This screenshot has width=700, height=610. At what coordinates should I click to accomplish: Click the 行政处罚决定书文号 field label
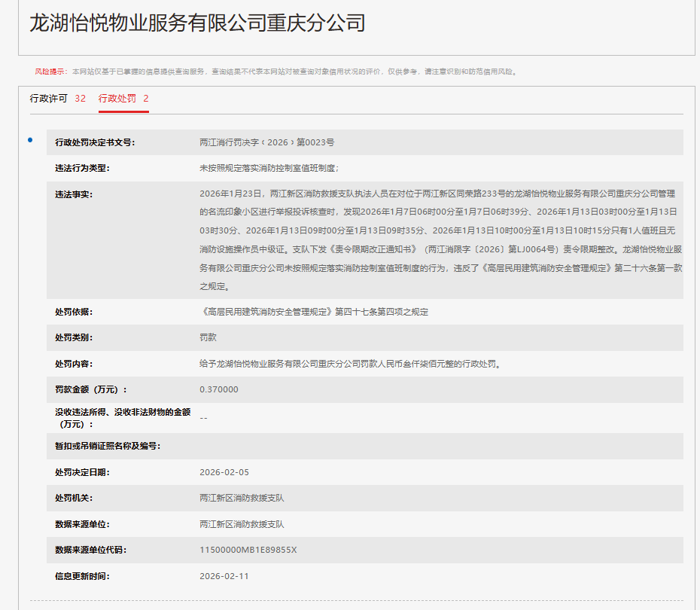click(95, 142)
